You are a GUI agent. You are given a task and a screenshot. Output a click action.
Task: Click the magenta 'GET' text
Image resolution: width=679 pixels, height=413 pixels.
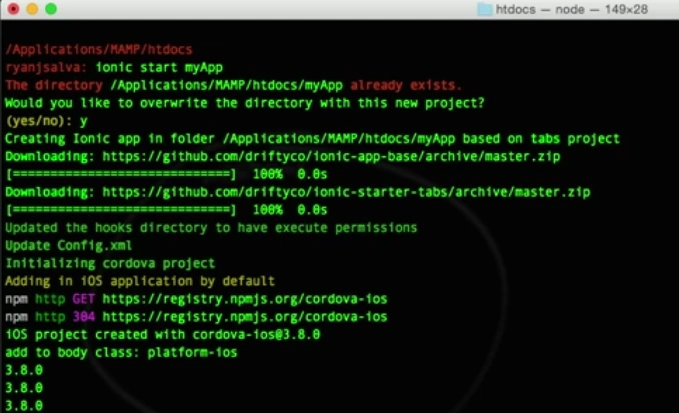click(83, 299)
